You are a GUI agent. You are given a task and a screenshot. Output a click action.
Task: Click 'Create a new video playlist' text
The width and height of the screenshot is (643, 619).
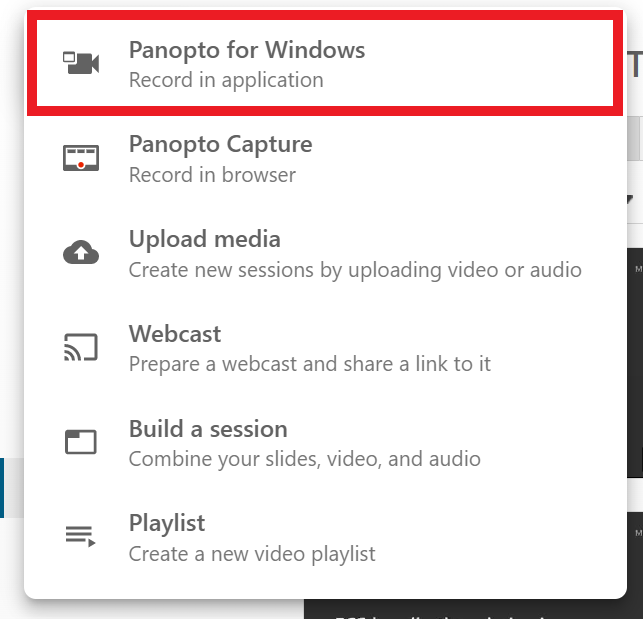click(x=252, y=554)
